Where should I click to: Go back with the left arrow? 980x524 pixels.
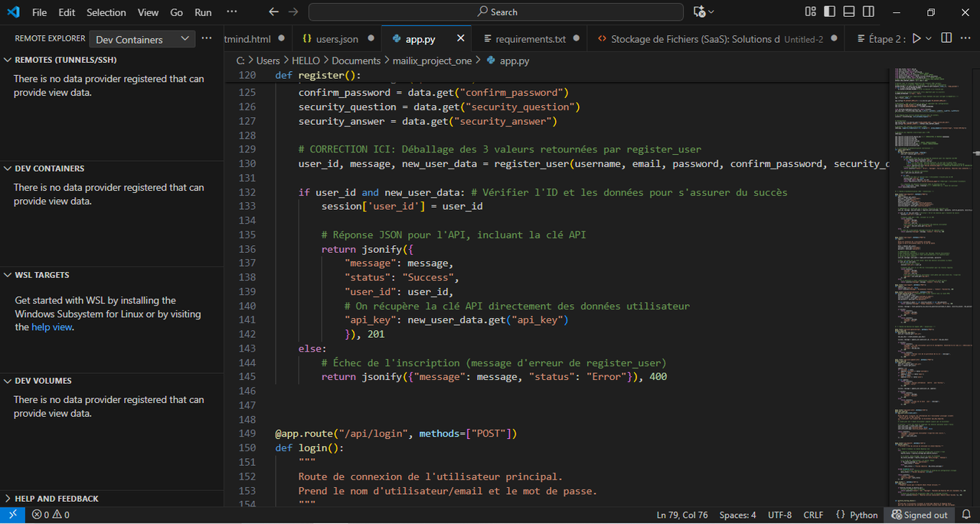click(274, 12)
